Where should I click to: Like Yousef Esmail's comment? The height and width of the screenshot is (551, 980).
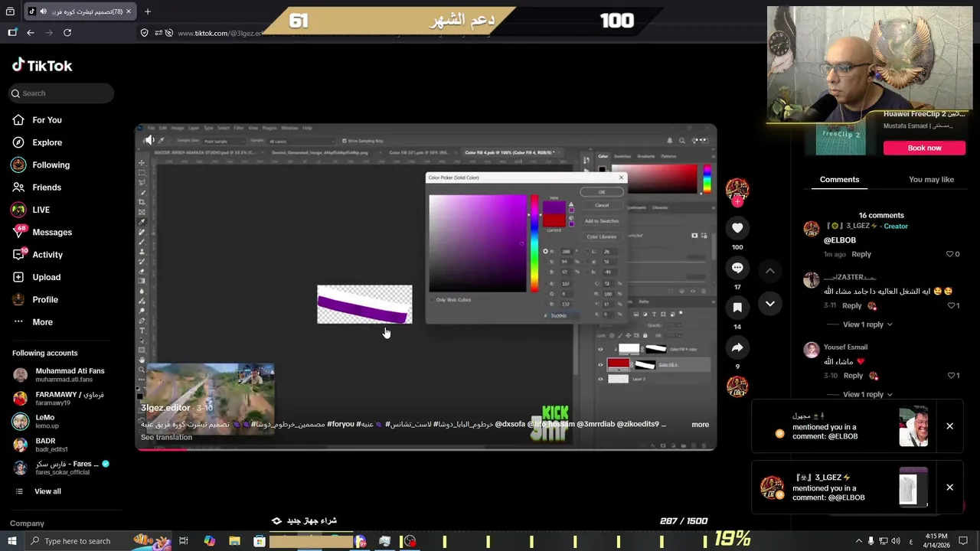click(x=951, y=376)
